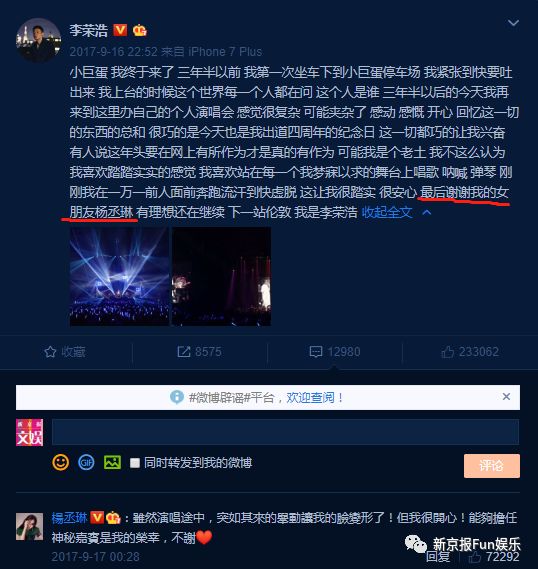Open the blue laser concert photo
Viewport: 538px width, 569px height.
coord(119,277)
